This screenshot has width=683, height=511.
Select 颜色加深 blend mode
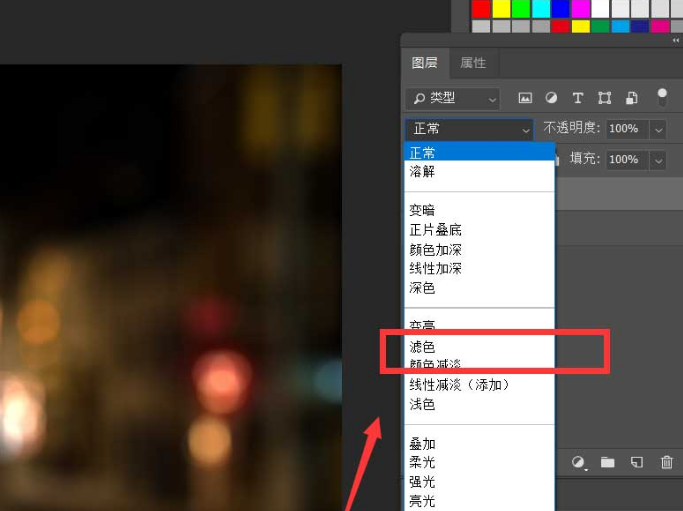[x=480, y=249]
